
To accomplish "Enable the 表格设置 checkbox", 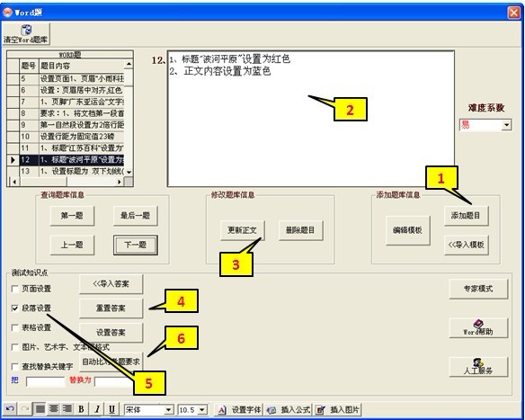I will tap(14, 327).
